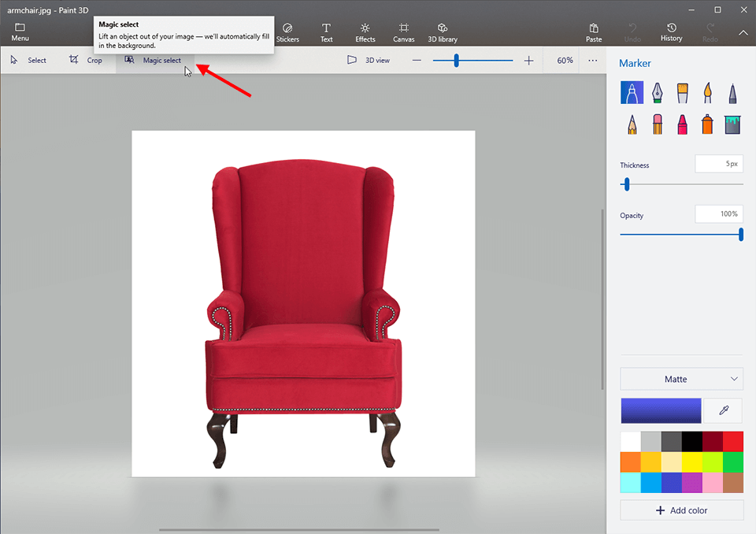The image size is (756, 534).
Task: Open the 3D library tab
Action: pyautogui.click(x=443, y=32)
